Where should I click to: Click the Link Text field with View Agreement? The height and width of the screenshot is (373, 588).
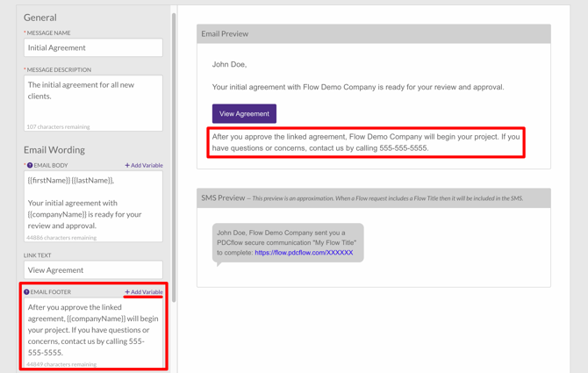pos(93,270)
